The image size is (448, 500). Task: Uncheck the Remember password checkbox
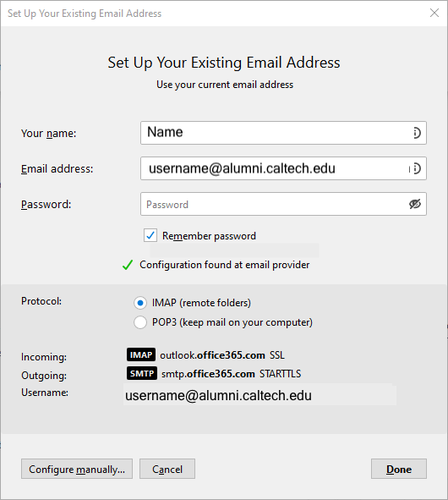point(150,235)
